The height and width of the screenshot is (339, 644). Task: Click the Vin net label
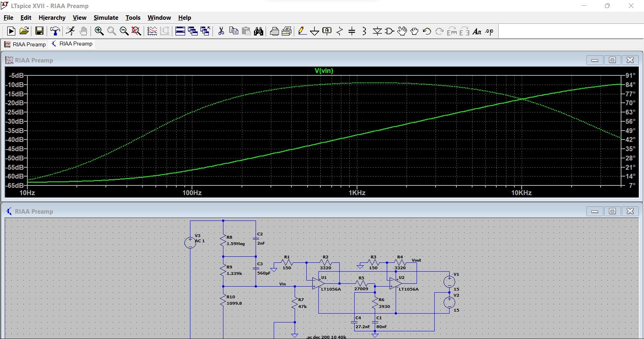tap(283, 284)
